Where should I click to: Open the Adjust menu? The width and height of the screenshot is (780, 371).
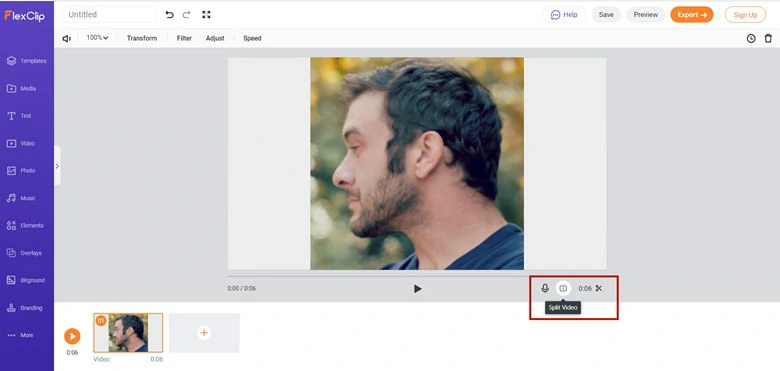click(215, 38)
